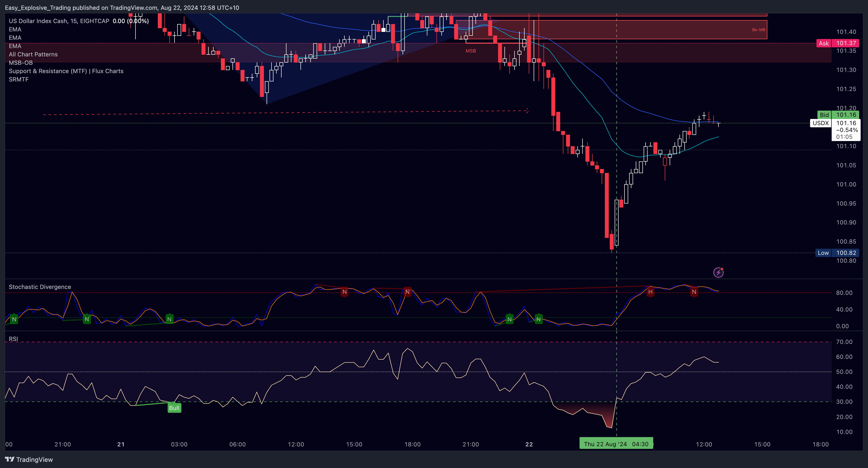Click the 100.85 price axis value
The width and height of the screenshot is (868, 468).
[846, 242]
